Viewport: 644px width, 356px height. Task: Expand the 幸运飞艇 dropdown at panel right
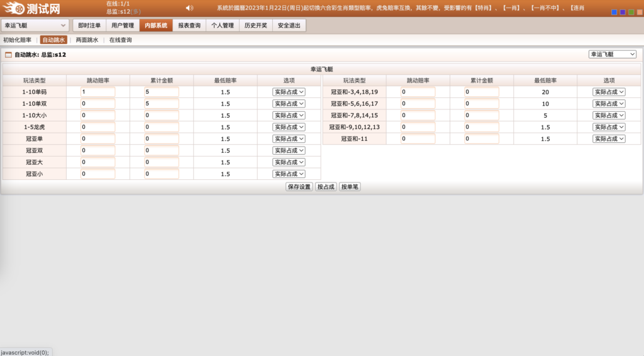[613, 55]
